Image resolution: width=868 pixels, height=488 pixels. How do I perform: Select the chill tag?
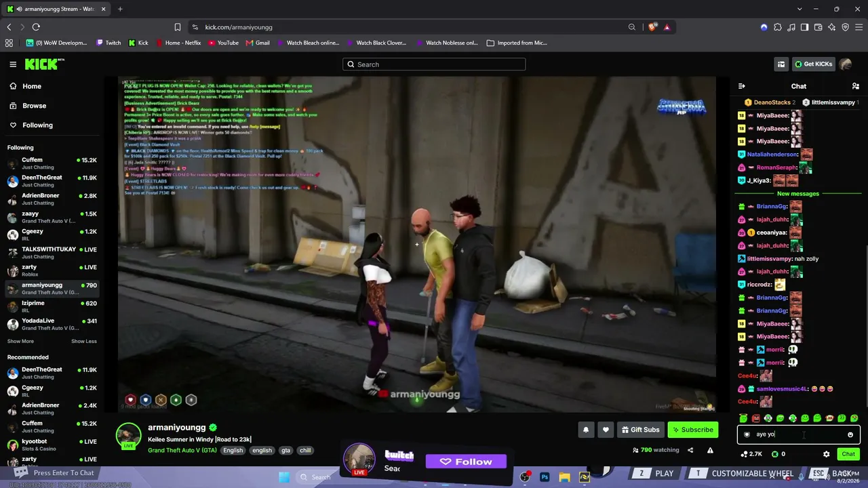tap(305, 451)
